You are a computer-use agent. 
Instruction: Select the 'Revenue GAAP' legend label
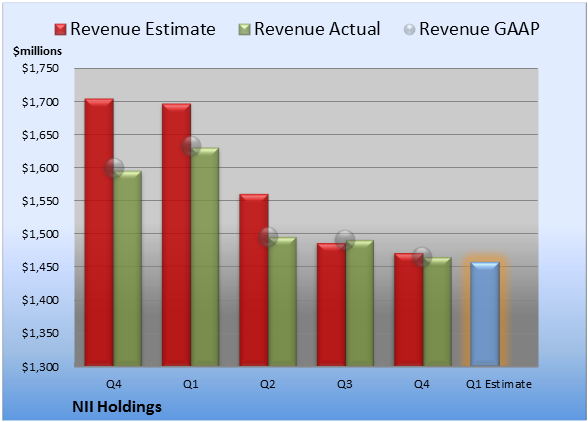[x=480, y=29]
